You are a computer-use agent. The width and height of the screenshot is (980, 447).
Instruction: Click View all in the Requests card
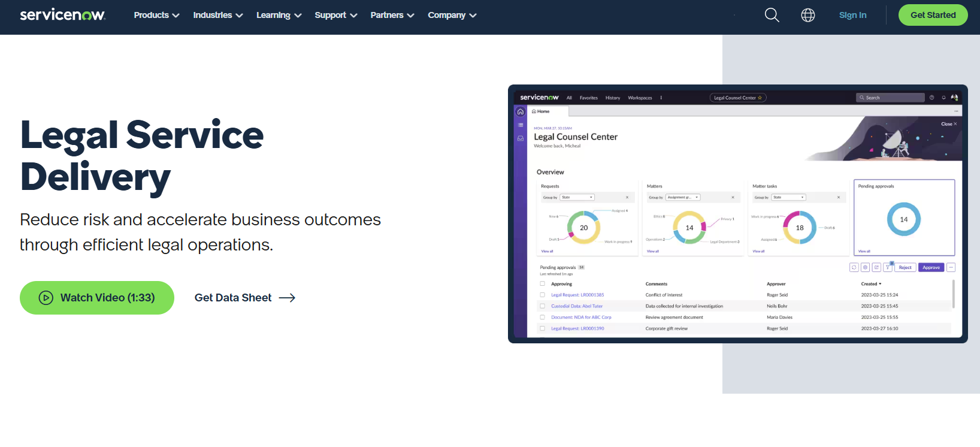tap(548, 251)
